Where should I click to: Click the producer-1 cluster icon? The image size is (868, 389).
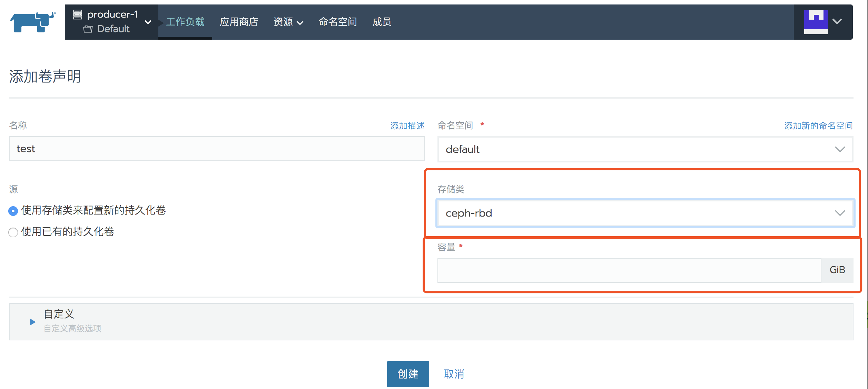[x=78, y=14]
